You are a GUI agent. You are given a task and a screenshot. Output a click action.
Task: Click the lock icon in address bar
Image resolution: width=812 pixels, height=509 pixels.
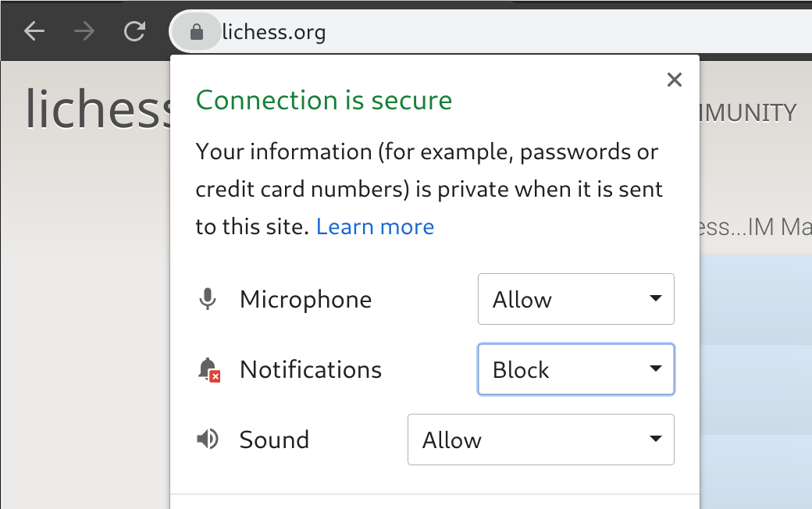point(197,32)
